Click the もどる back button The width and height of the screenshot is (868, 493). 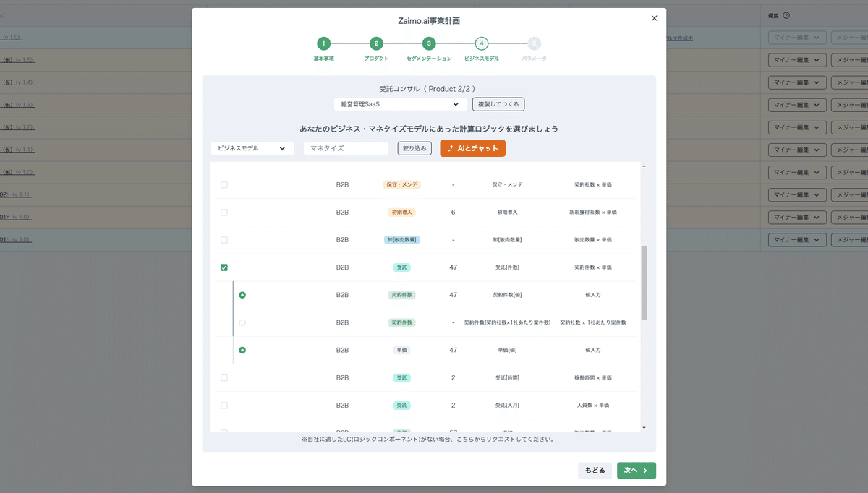595,471
